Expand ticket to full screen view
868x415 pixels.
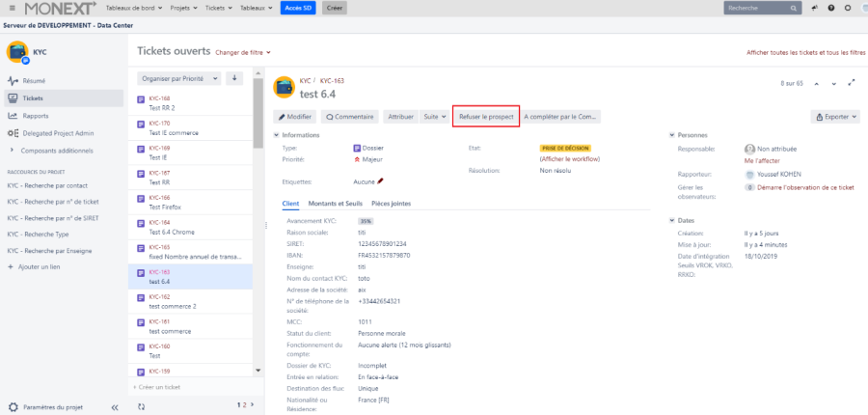[851, 84]
